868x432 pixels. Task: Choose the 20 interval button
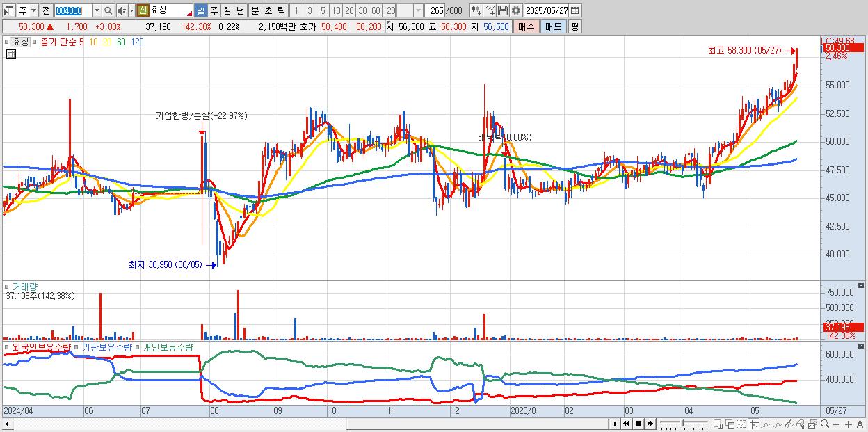pos(349,10)
